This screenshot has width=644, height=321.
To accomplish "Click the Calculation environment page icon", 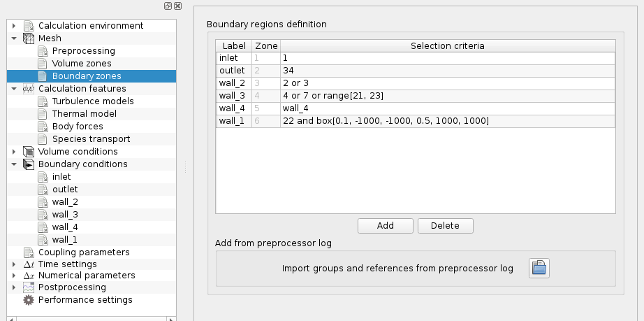I will (x=29, y=26).
